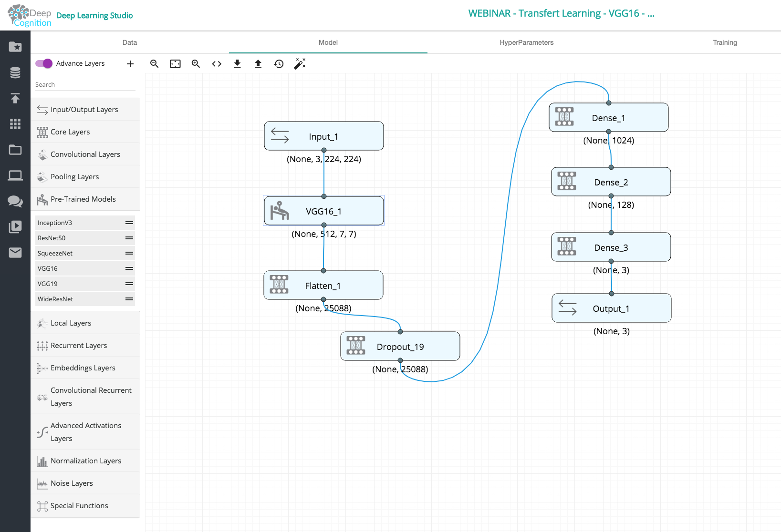Image resolution: width=781 pixels, height=532 pixels.
Task: Select the WideResNet pre-trained model
Action: tap(85, 299)
